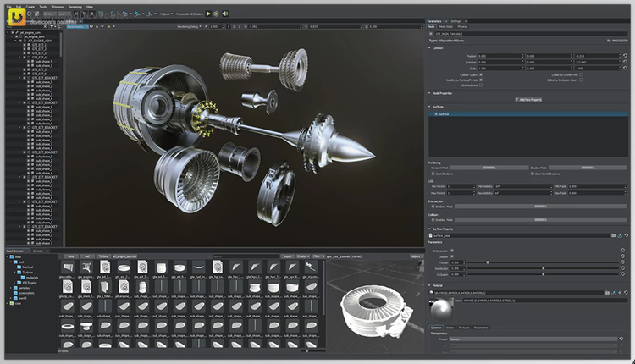Start play mode with green Play icon
635x364 pixels.
[x=208, y=14]
